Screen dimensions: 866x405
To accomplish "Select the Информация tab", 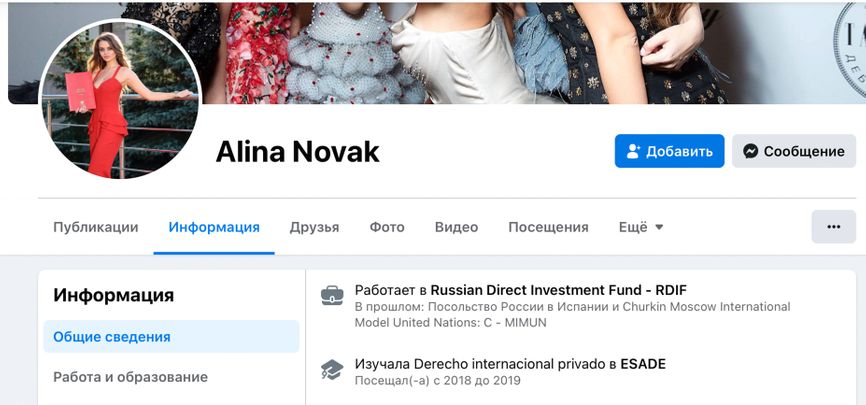I will pos(214,227).
